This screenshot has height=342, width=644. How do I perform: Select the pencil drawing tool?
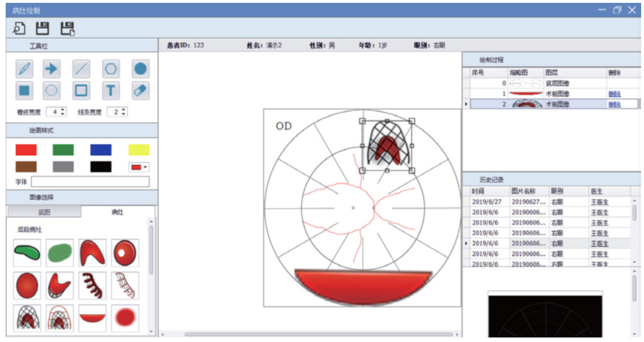coord(24,69)
